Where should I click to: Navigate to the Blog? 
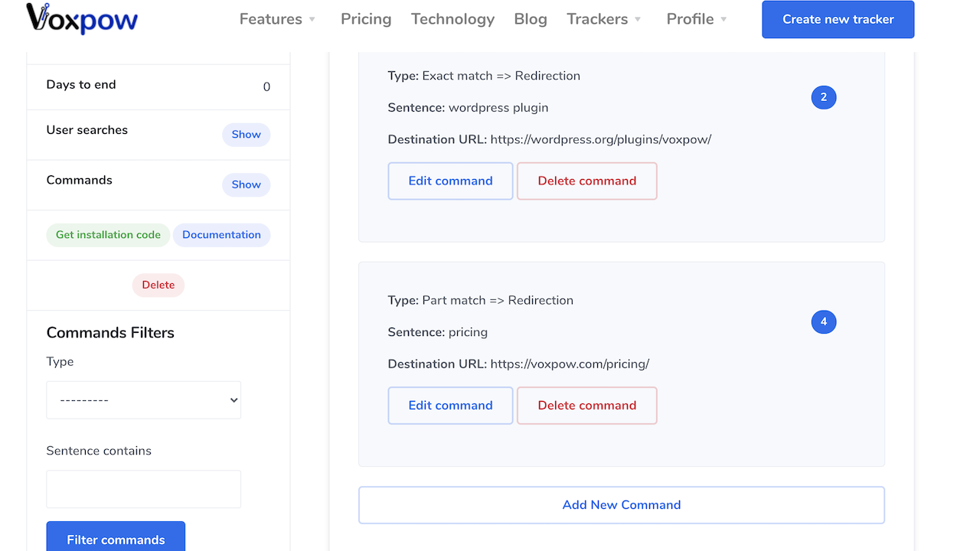click(531, 19)
